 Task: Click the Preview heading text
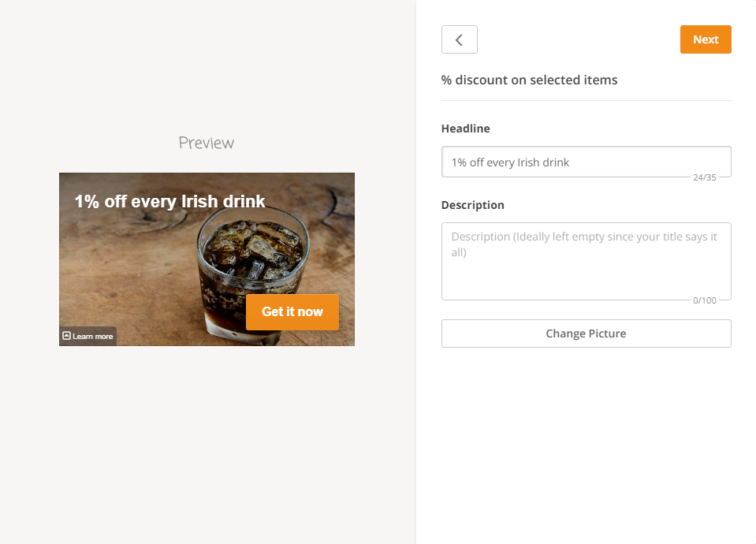click(x=206, y=143)
